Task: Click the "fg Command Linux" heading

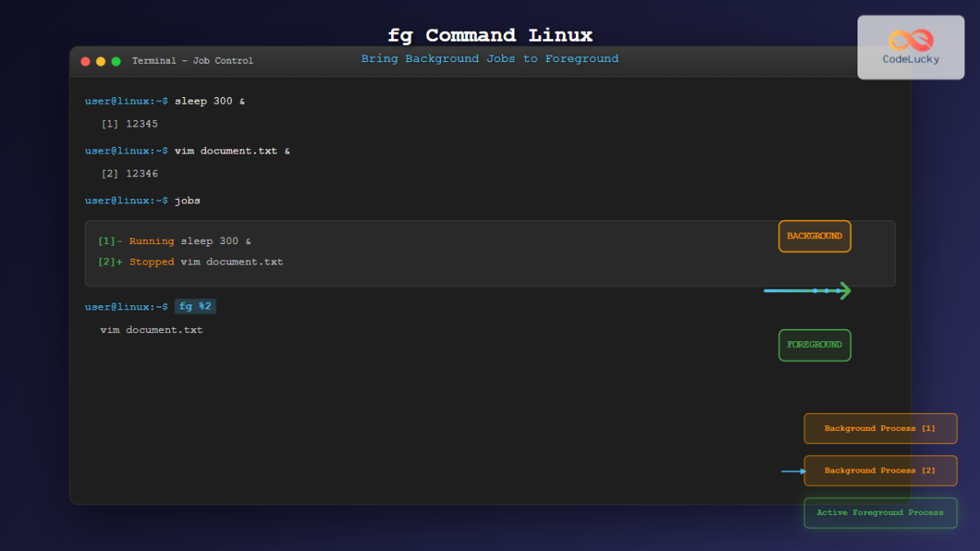Action: [x=490, y=36]
